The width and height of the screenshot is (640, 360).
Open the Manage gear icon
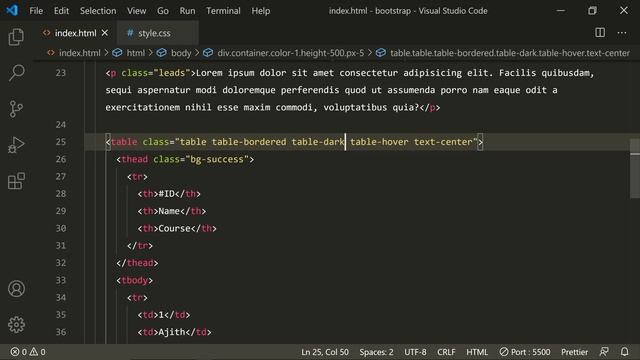tap(16, 324)
